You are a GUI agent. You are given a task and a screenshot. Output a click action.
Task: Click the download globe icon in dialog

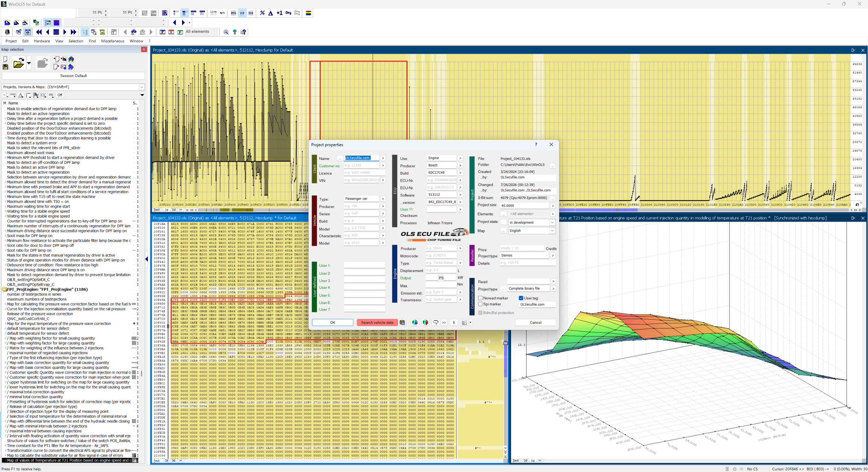click(x=415, y=322)
